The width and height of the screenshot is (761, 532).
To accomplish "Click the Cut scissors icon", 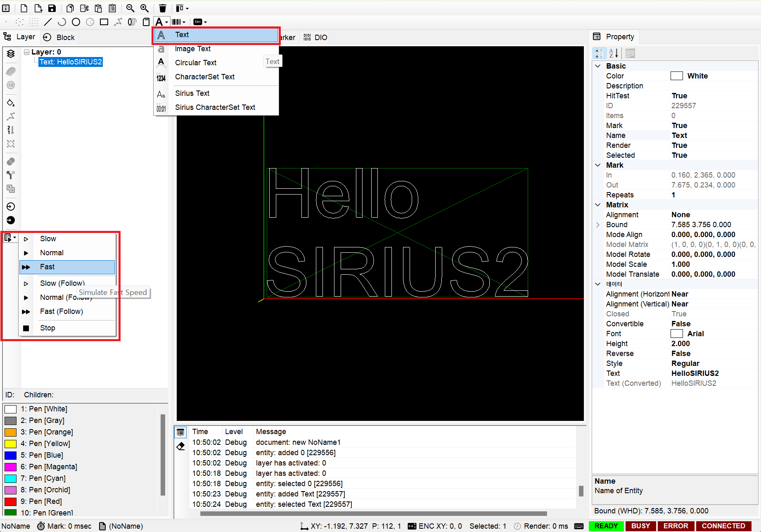I will pyautogui.click(x=84, y=8).
